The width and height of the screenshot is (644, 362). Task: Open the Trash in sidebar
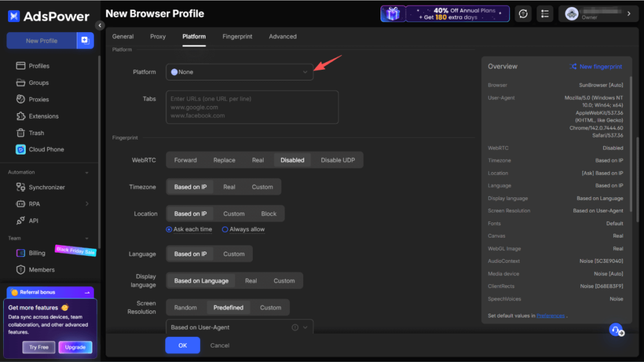(x=36, y=133)
